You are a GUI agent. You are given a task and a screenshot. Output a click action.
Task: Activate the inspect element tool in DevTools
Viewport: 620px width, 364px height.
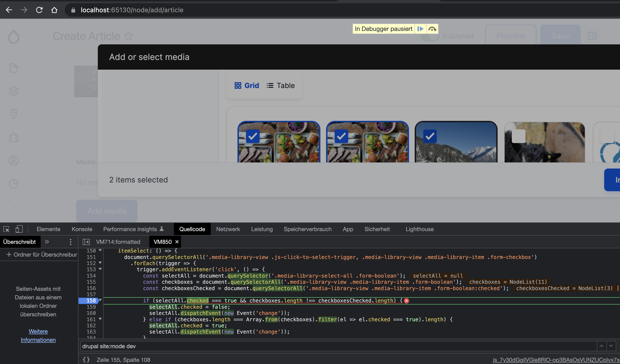click(6, 229)
